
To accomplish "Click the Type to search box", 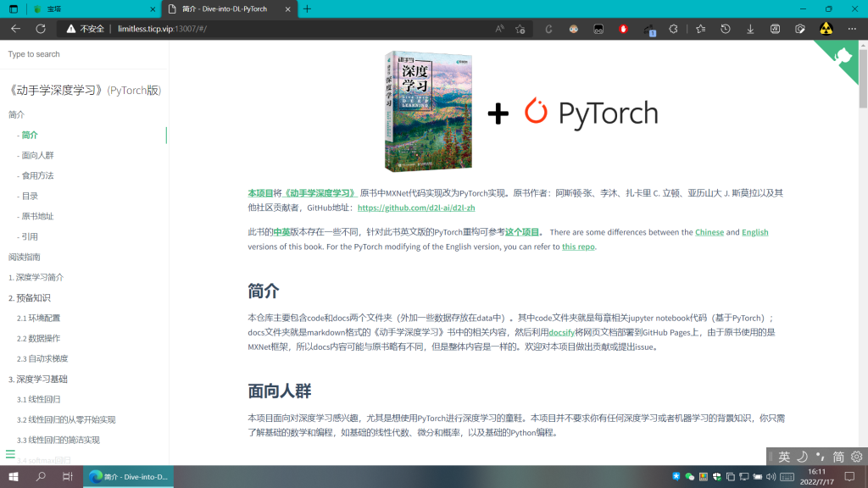I will (x=84, y=54).
